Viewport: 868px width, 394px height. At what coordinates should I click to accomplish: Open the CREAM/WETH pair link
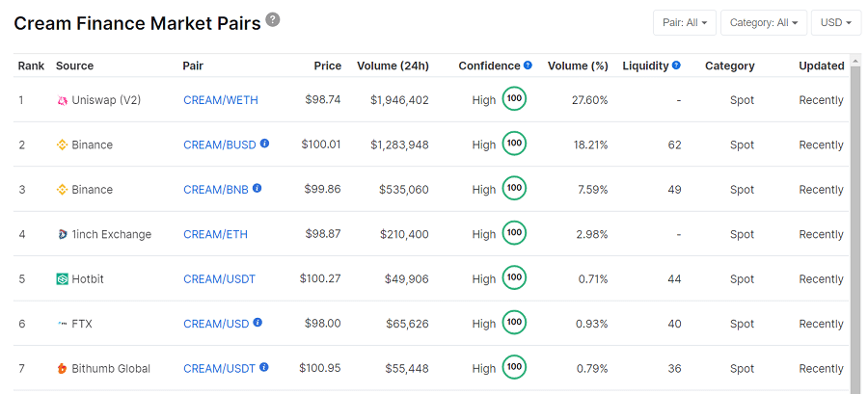[221, 100]
